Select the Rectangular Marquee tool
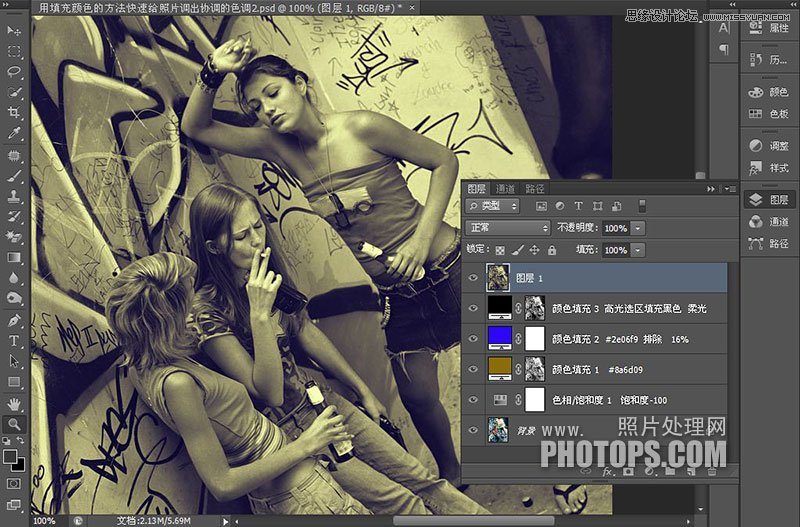Image resolution: width=800 pixels, height=527 pixels. pyautogui.click(x=14, y=52)
